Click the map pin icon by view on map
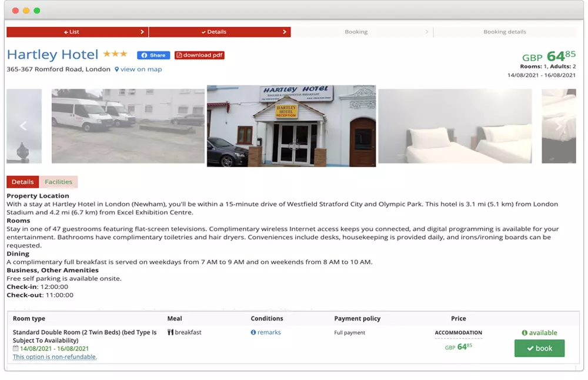The height and width of the screenshot is (380, 588). [x=117, y=69]
